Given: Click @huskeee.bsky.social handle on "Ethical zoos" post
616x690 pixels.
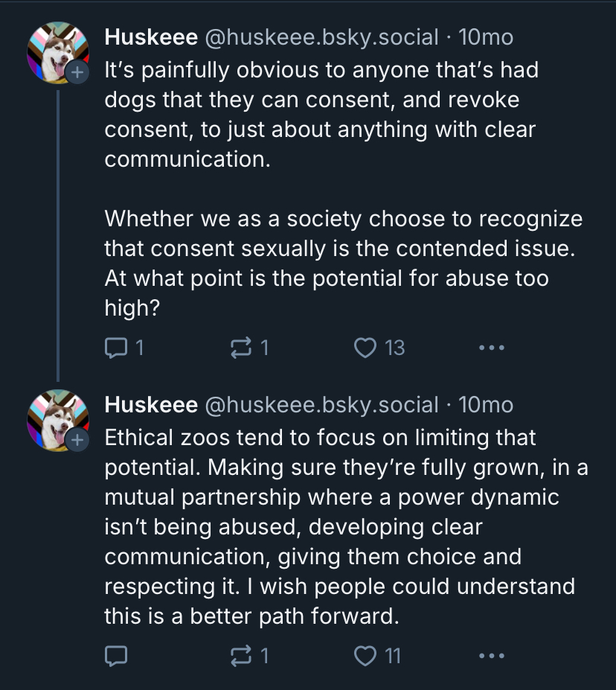Looking at the screenshot, I should 321,404.
